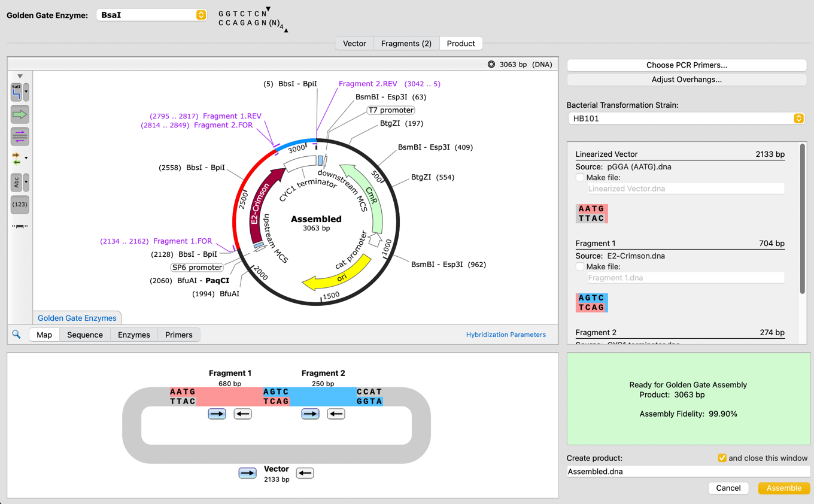814x504 pixels.
Task: Select Fragment 2 forward primer arrow
Action: point(310,414)
